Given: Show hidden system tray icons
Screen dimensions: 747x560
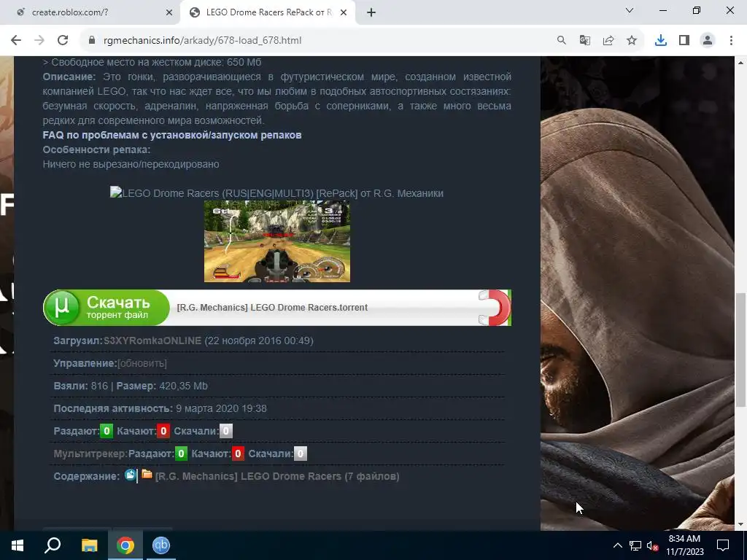Looking at the screenshot, I should click(617, 545).
